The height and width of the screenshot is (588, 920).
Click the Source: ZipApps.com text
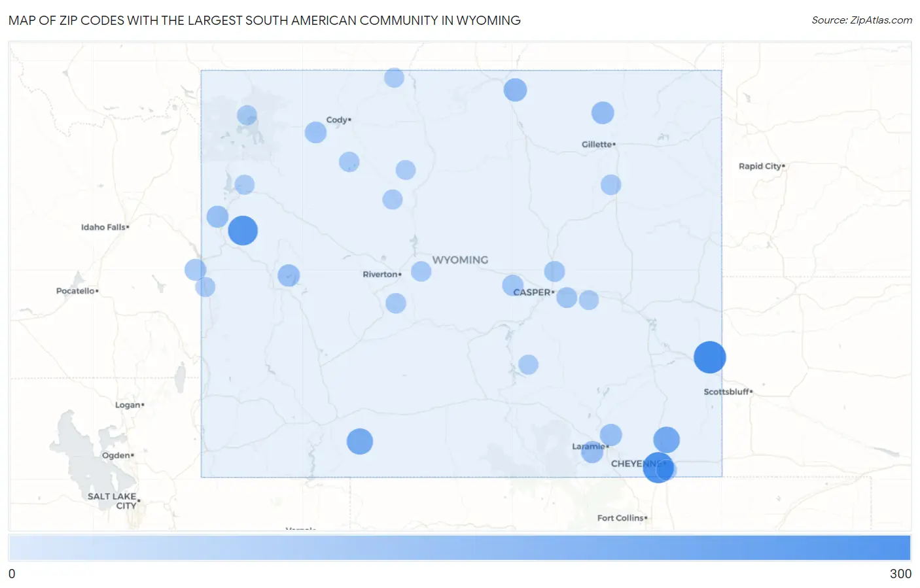[862, 20]
